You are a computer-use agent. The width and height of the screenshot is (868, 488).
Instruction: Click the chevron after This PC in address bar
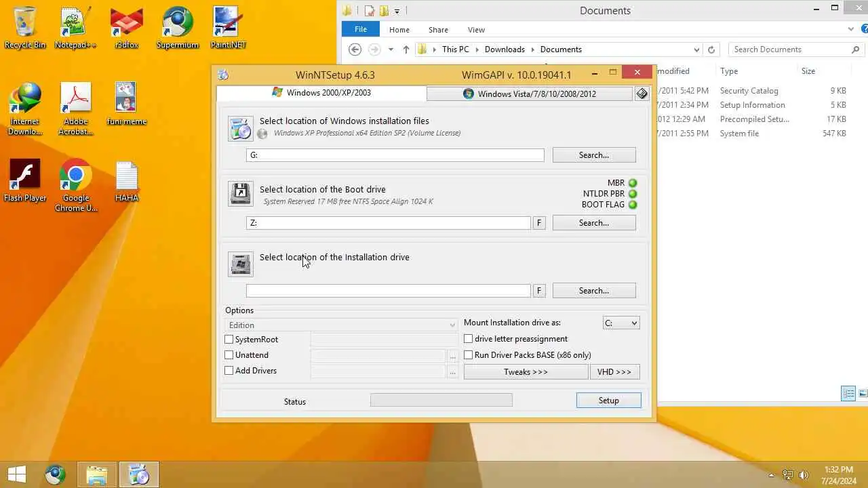point(477,49)
